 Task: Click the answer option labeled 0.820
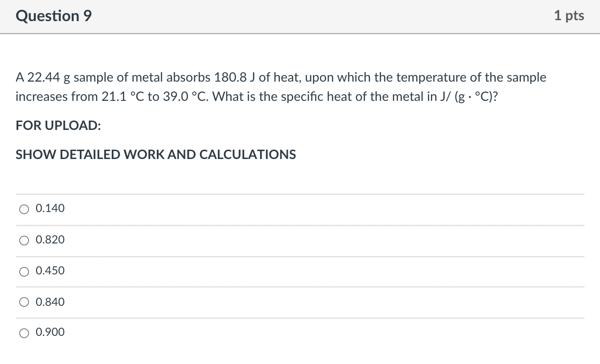(50, 239)
